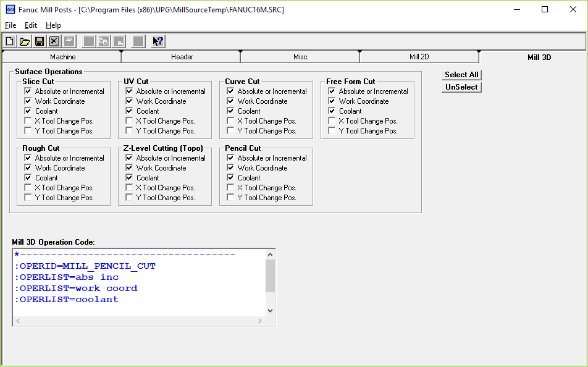Switch to the Machine tab

62,57
